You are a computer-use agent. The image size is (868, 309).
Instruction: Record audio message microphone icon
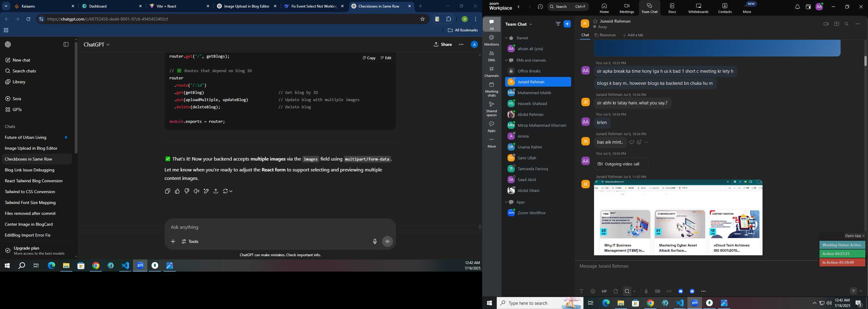click(x=646, y=291)
